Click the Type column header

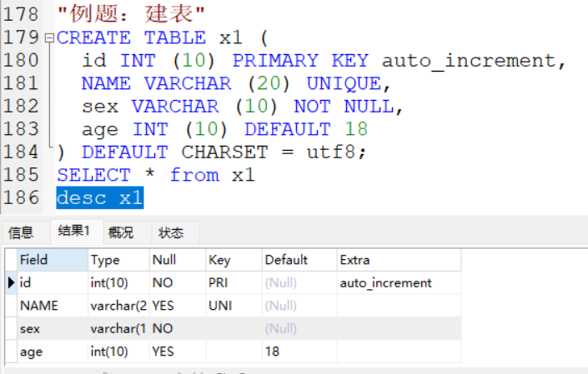(119, 260)
